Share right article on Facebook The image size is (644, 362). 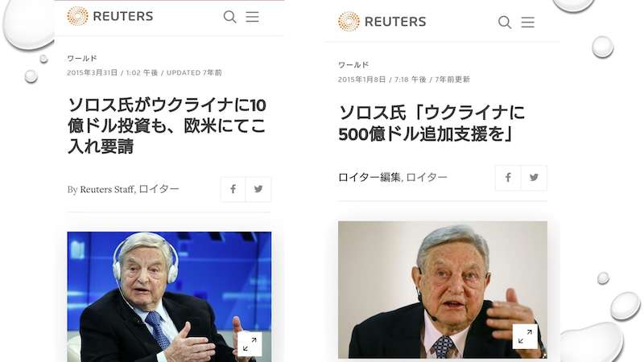tap(508, 178)
